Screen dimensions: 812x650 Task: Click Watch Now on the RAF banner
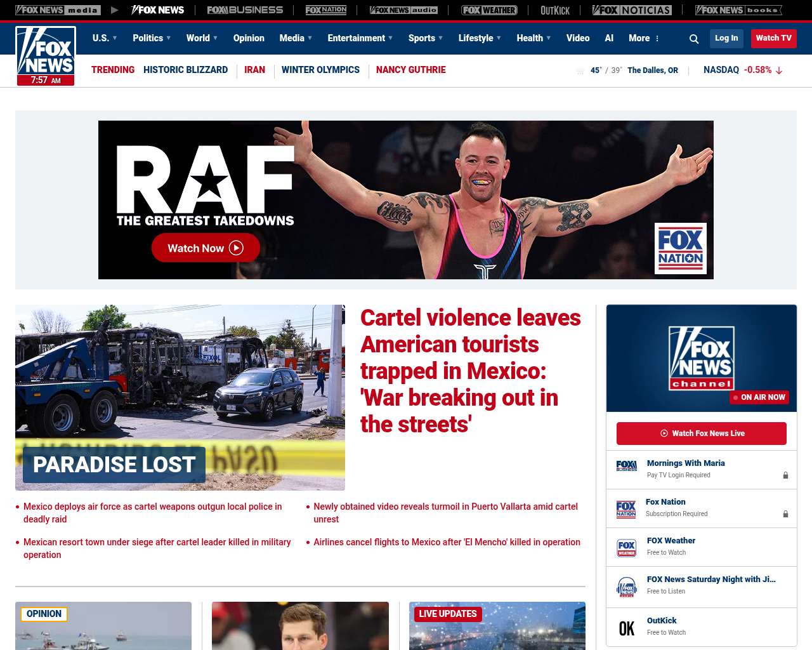click(x=206, y=248)
